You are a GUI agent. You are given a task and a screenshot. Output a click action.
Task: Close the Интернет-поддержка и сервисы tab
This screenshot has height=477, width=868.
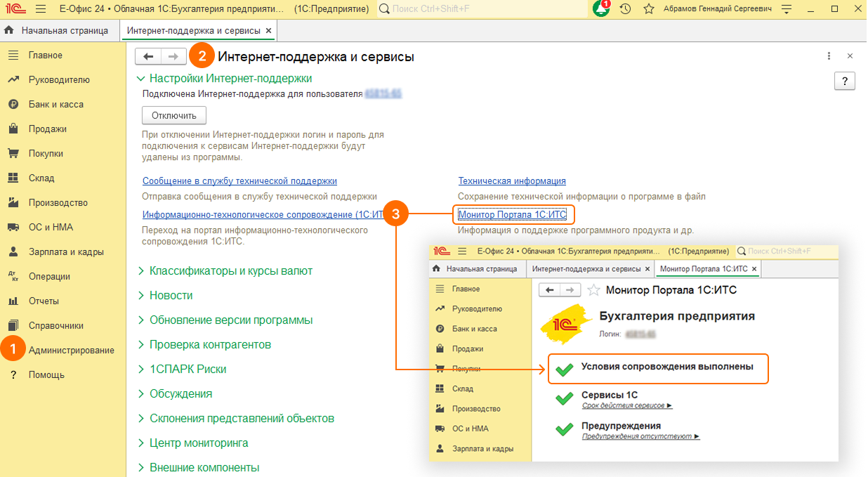(x=269, y=31)
